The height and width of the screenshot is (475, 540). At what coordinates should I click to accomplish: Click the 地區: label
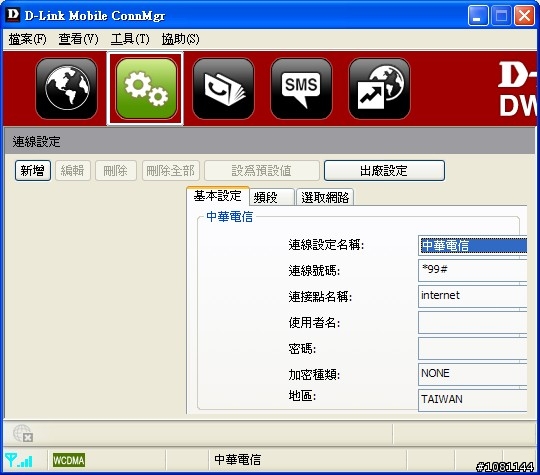pyautogui.click(x=302, y=396)
